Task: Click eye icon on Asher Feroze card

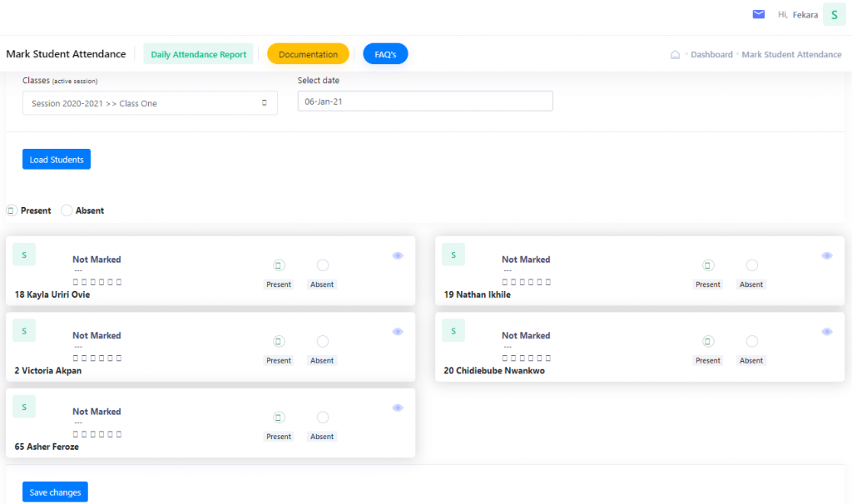Action: (398, 408)
